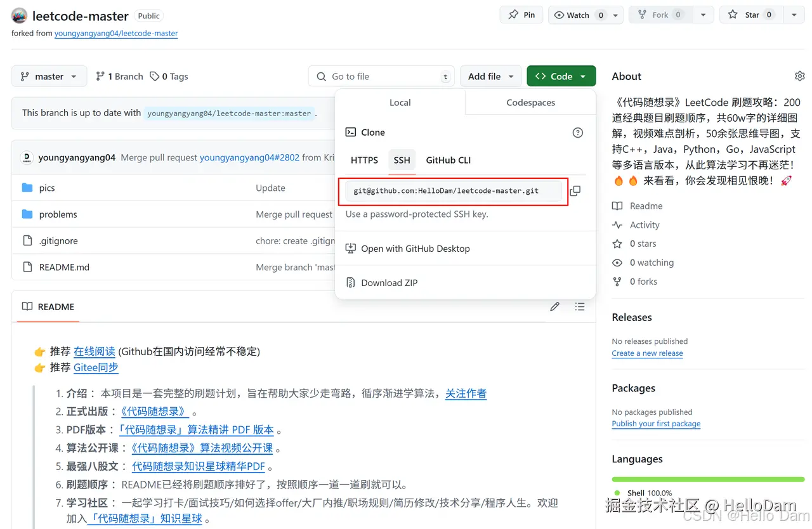Open the Releases heading link
The image size is (812, 529).
click(x=632, y=317)
